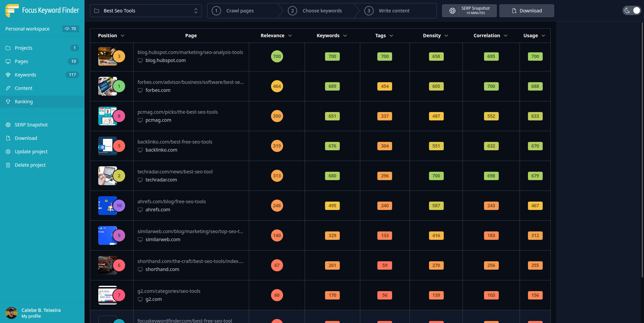Click the Personal workspace label
Screen dimensions: 644x323
click(28, 29)
